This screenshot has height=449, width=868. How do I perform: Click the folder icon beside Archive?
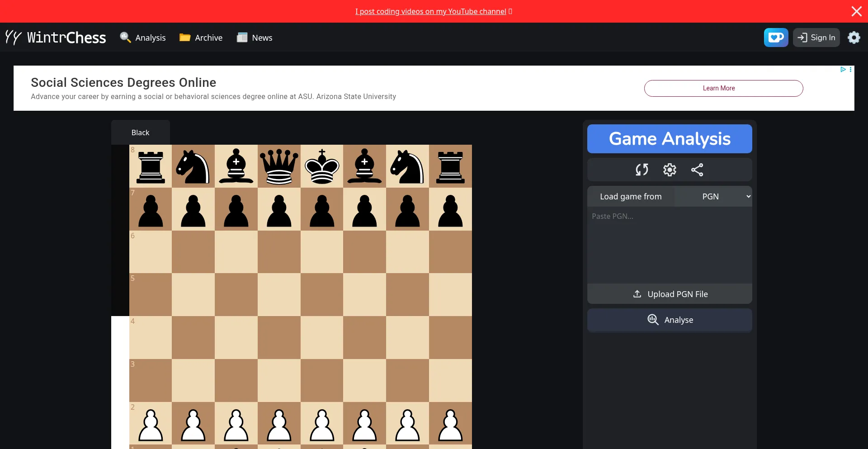[185, 38]
